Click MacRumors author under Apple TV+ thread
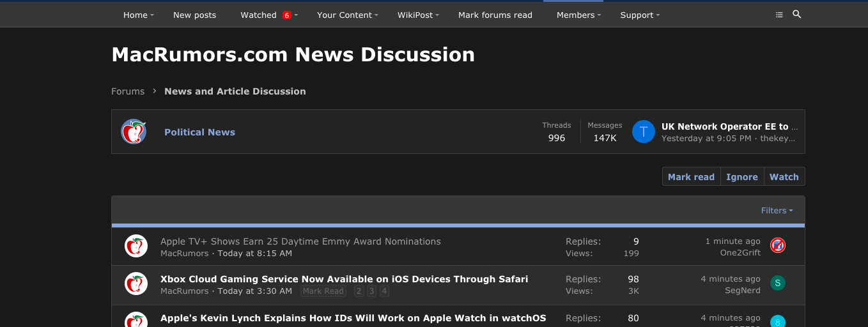868x327 pixels. point(184,254)
